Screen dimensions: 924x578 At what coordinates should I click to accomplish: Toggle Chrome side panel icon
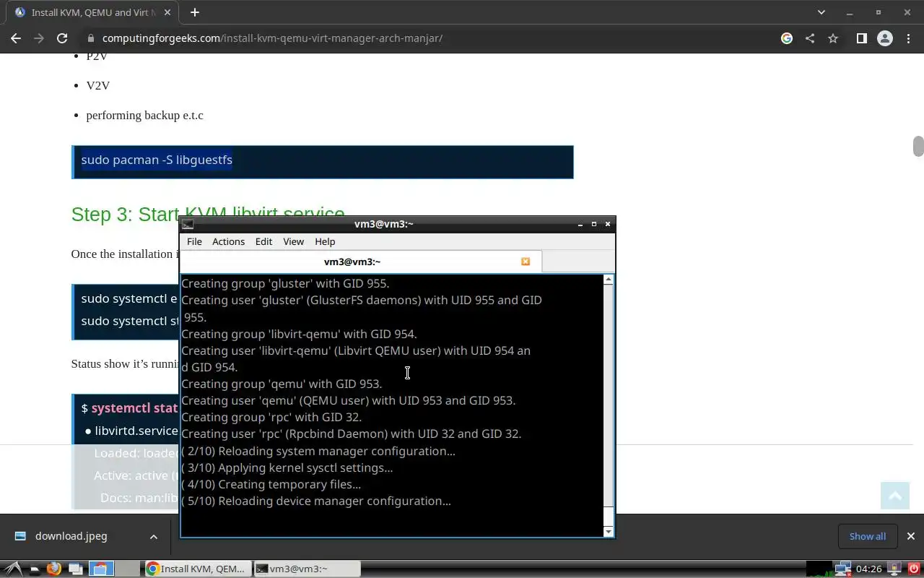(861, 38)
